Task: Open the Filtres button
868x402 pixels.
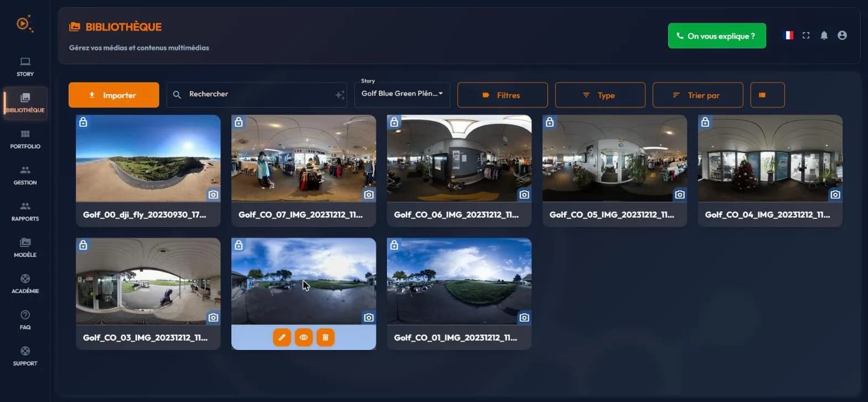Action: pyautogui.click(x=502, y=95)
